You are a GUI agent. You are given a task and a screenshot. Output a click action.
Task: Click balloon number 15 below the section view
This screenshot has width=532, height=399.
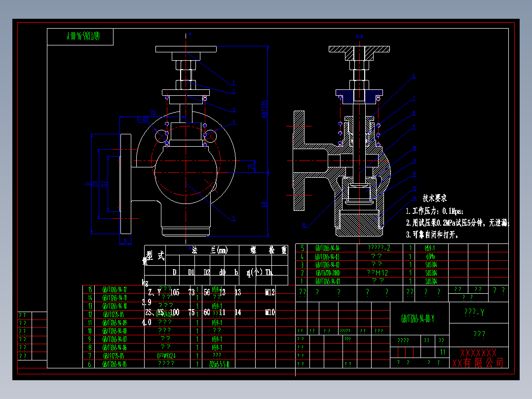pos(304,225)
